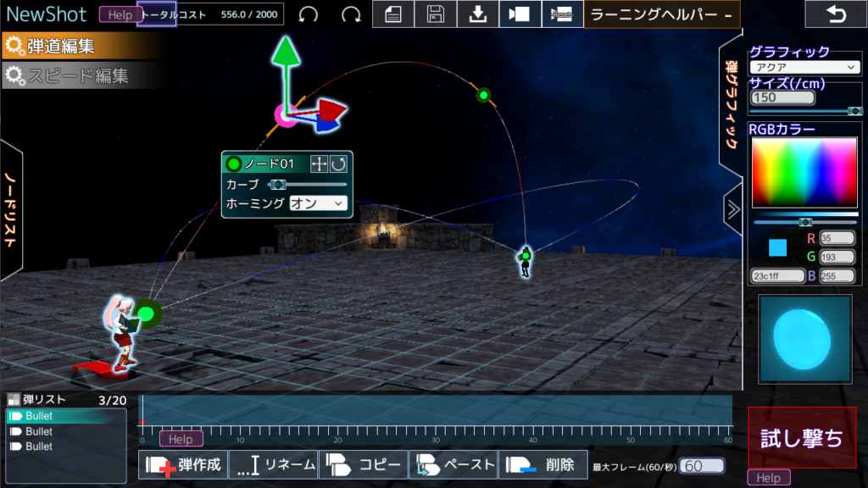Click the undo arrow icon
868x488 pixels.
[x=309, y=14]
